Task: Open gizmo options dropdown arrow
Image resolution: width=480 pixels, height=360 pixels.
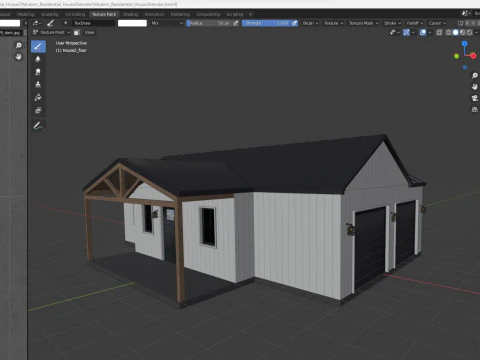Action: point(413,32)
